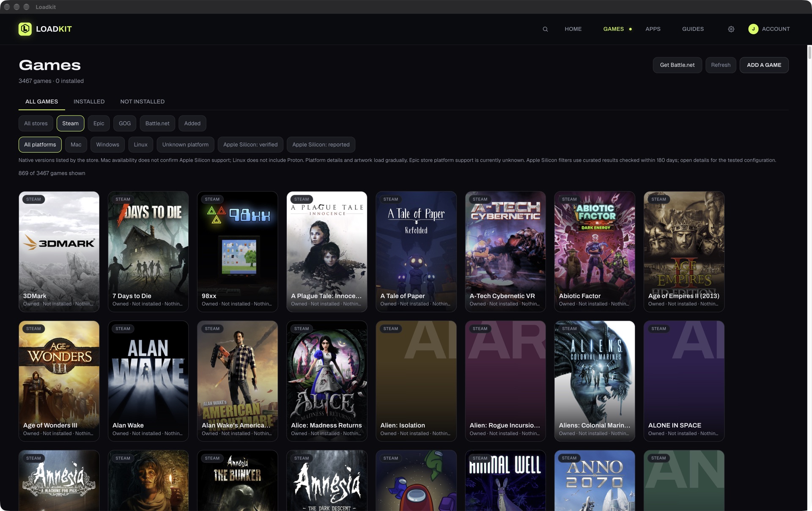This screenshot has height=511, width=812.
Task: Click the Get Battle.net button
Action: [x=677, y=65]
